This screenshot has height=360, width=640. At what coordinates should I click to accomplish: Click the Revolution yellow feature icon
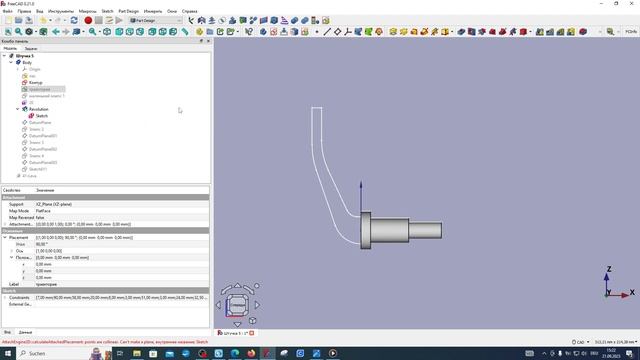[x=404, y=31]
